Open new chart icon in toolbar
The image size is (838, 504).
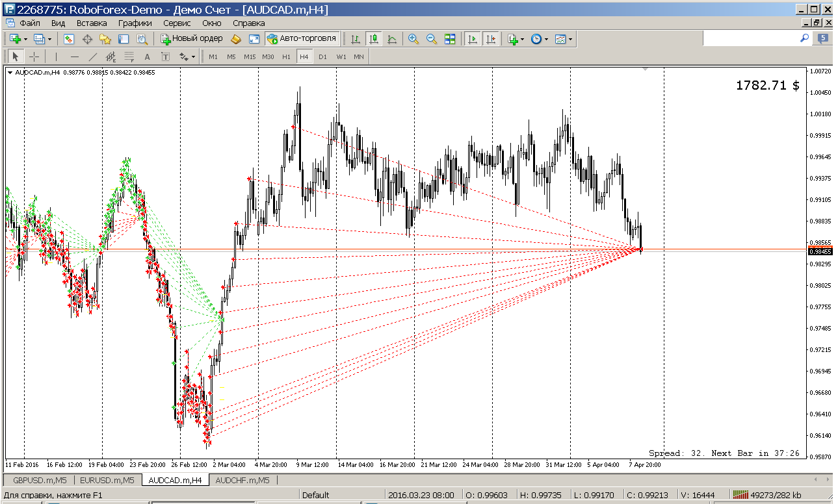(x=14, y=39)
